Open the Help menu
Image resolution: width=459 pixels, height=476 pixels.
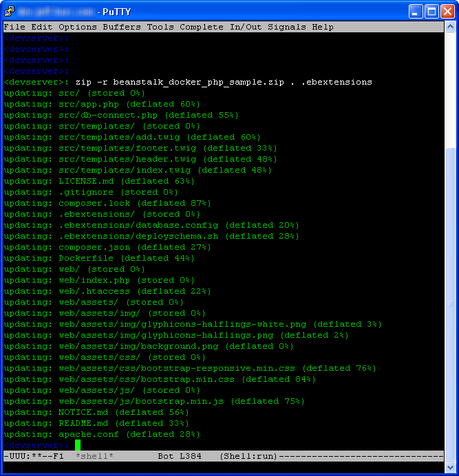[x=323, y=27]
